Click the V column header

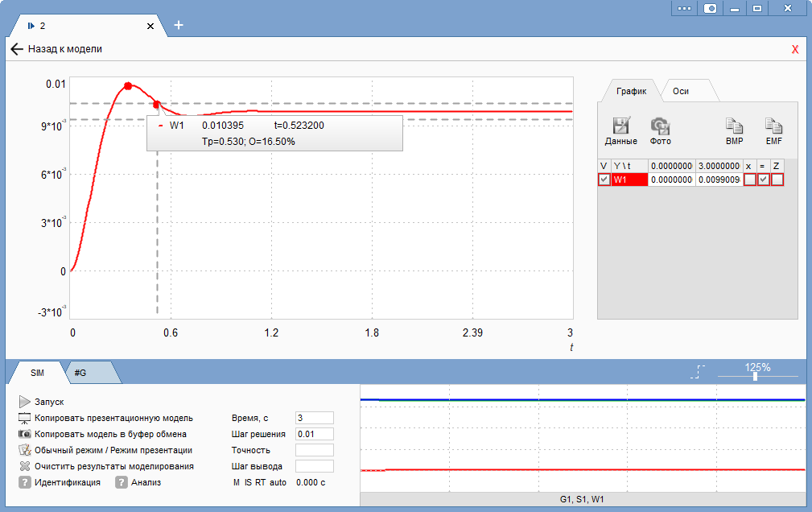[604, 166]
